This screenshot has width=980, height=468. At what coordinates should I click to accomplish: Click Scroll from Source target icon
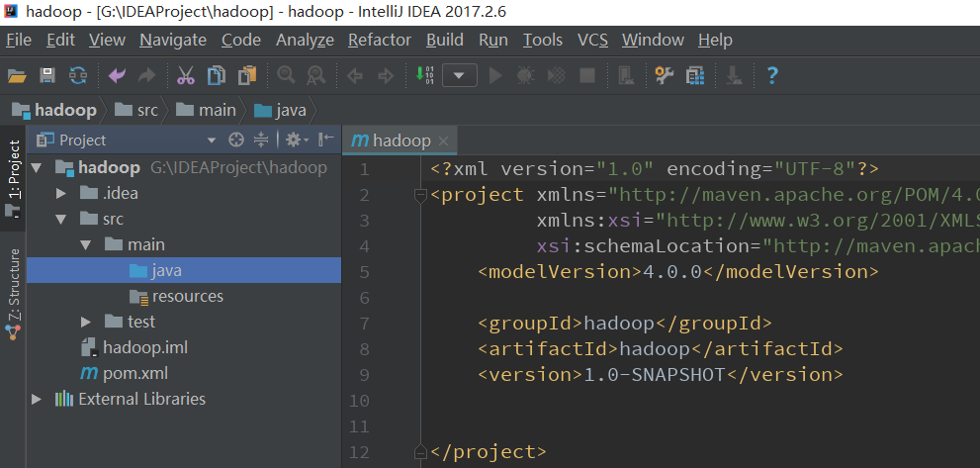[x=235, y=140]
